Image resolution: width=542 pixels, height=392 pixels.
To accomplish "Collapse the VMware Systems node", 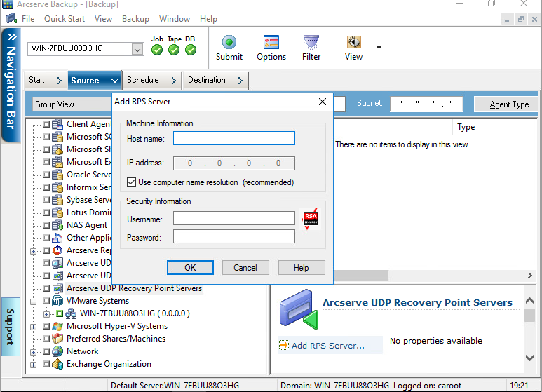I will 33,302.
